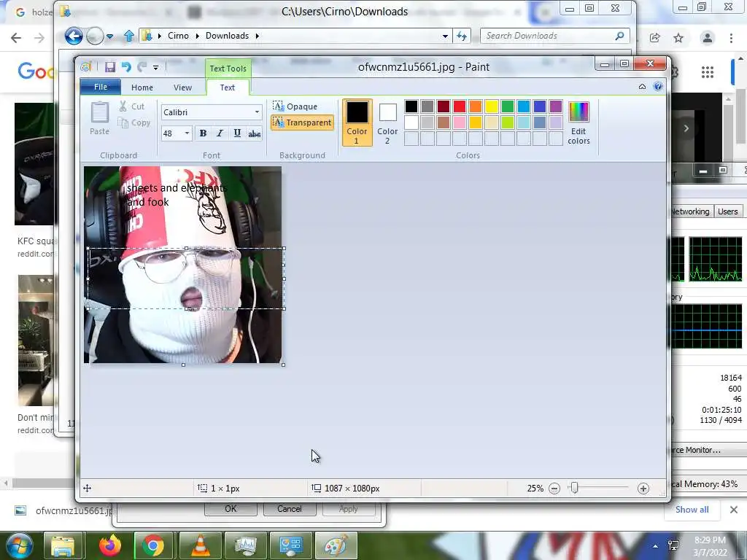This screenshot has height=560, width=747.
Task: Open recent pages dropdown in Explorer
Action: 109,36
